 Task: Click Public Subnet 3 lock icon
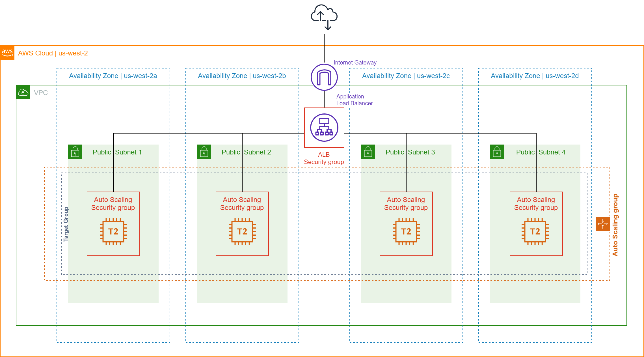coord(368,152)
